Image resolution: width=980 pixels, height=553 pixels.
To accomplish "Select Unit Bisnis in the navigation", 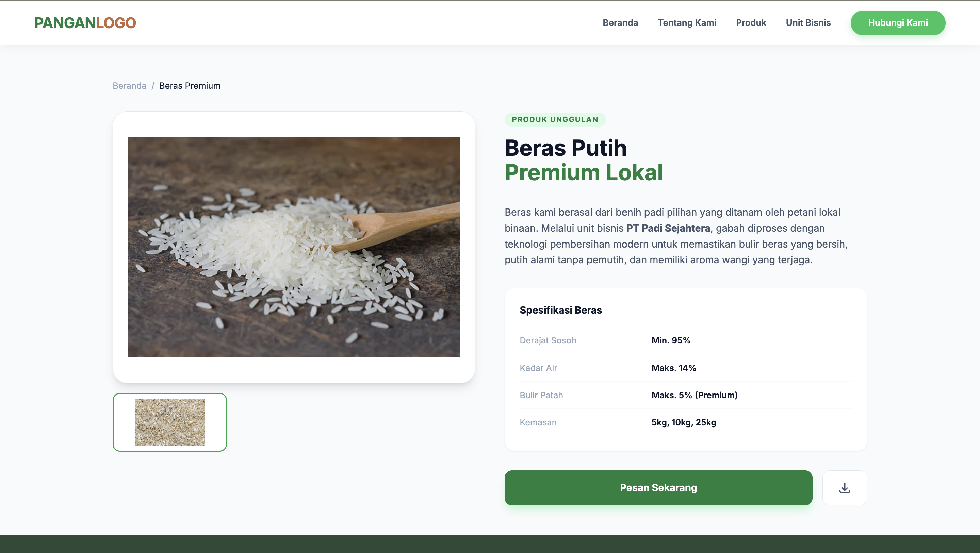I will 808,23.
